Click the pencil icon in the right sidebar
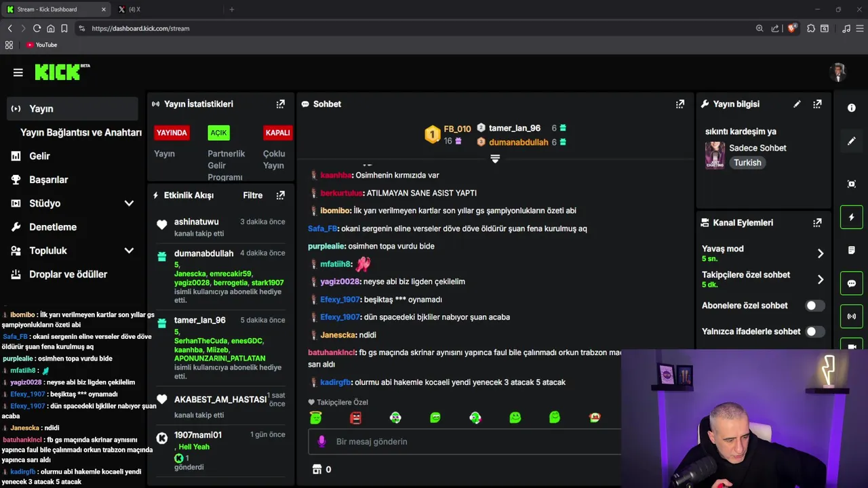The image size is (868, 488). (852, 141)
